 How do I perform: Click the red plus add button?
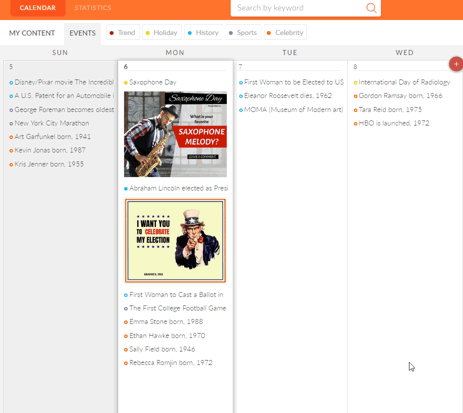click(456, 64)
